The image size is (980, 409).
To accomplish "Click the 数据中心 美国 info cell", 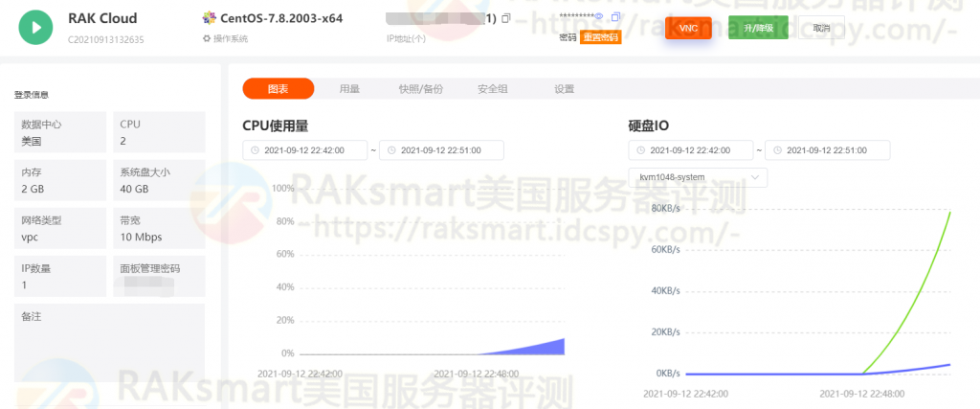I will tap(60, 132).
